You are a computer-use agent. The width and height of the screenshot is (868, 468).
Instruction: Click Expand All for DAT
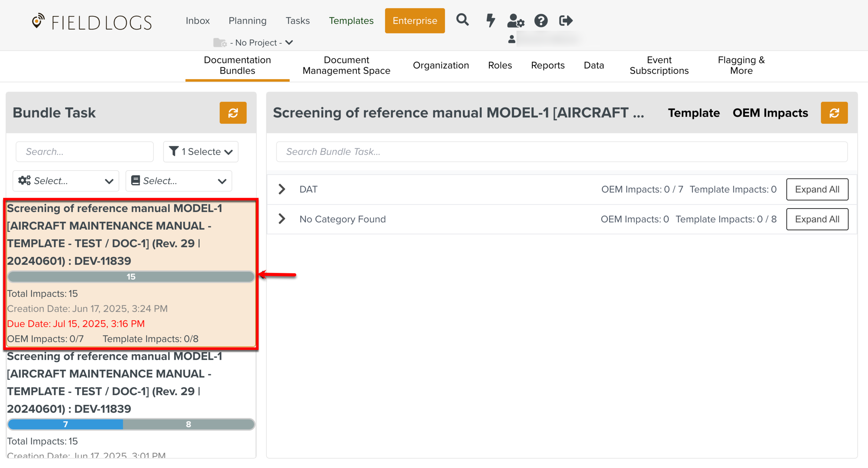pyautogui.click(x=817, y=189)
